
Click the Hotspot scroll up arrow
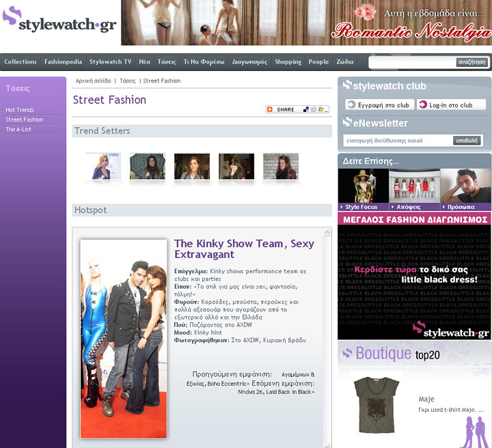point(327,232)
